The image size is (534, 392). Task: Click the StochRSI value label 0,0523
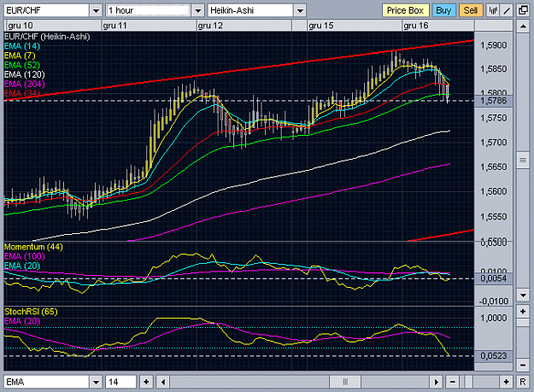click(494, 356)
